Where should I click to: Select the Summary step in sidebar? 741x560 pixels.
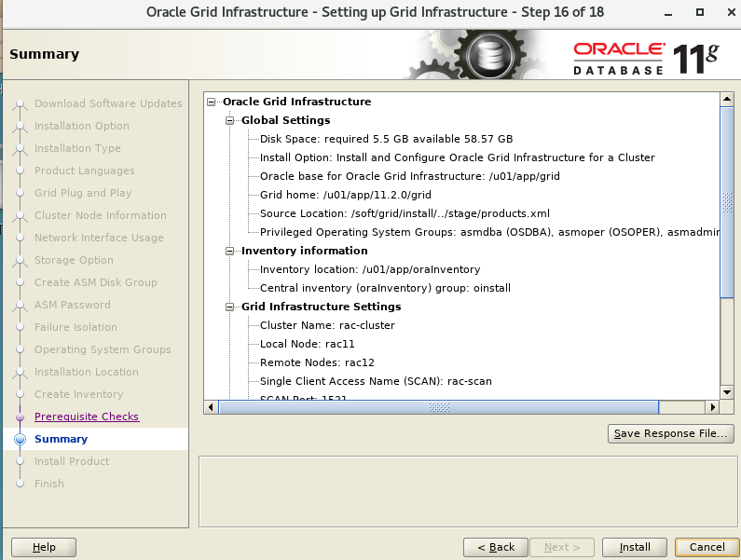tap(61, 439)
